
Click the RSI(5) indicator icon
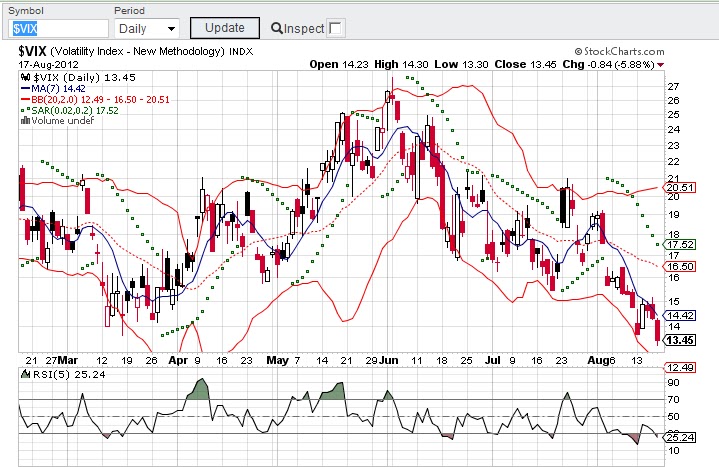click(25, 374)
